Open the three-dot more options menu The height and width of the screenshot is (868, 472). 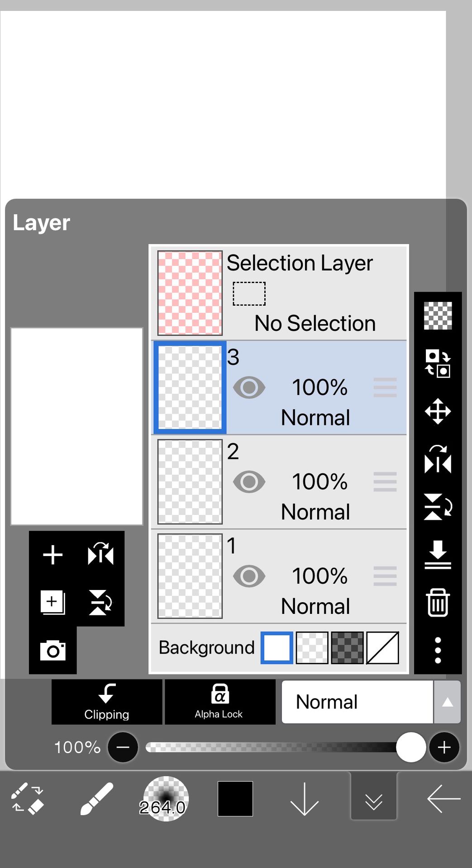pos(438,650)
